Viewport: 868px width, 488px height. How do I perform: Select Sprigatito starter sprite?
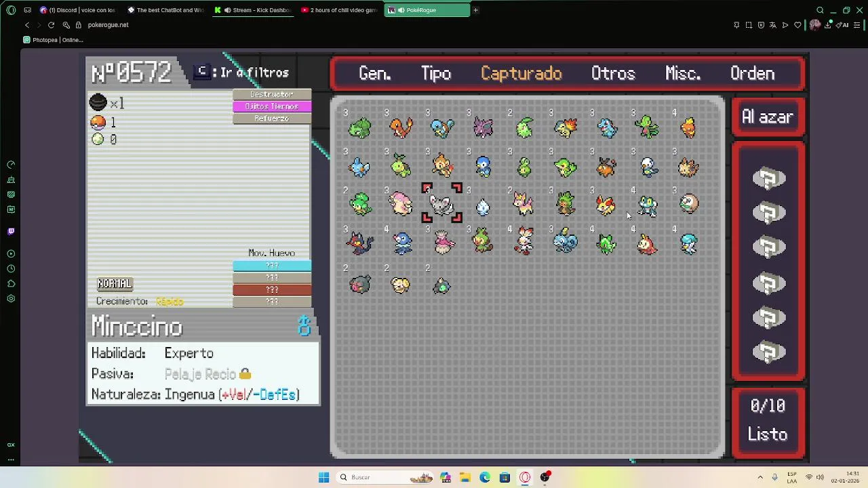(607, 243)
